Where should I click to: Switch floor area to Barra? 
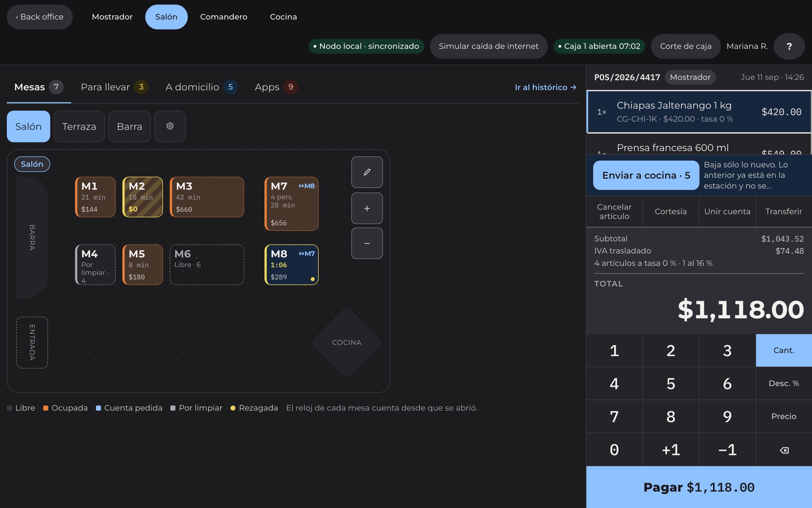(x=130, y=126)
